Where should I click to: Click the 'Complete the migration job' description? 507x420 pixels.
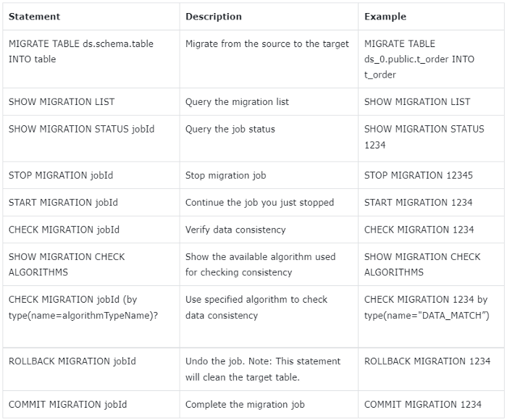point(245,404)
